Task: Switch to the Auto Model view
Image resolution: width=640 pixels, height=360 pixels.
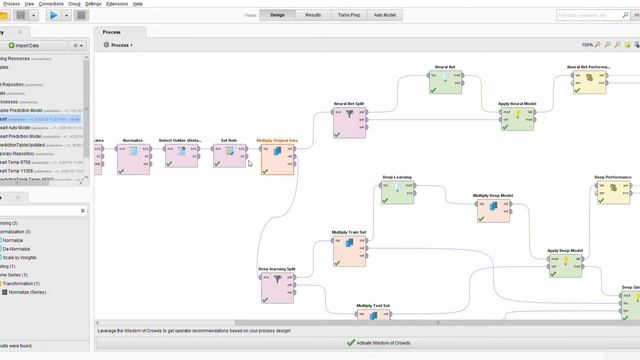Action: (x=384, y=15)
